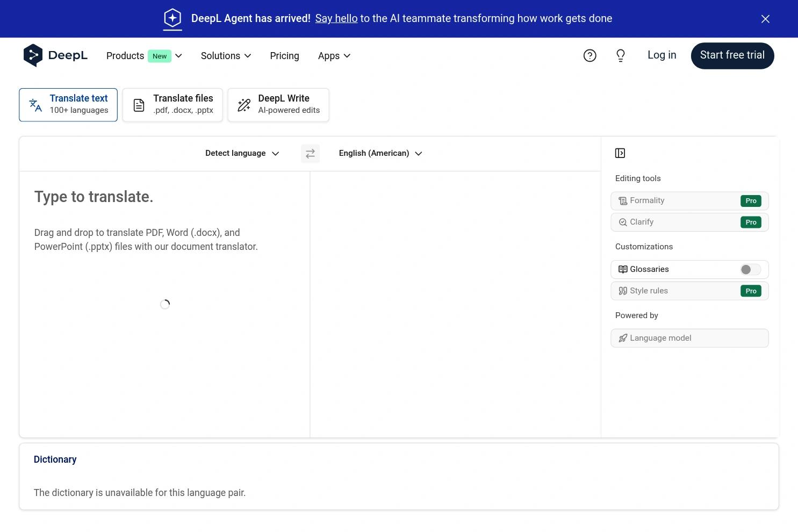The height and width of the screenshot is (532, 798).
Task: Click the Formality Pro badge
Action: [751, 201]
